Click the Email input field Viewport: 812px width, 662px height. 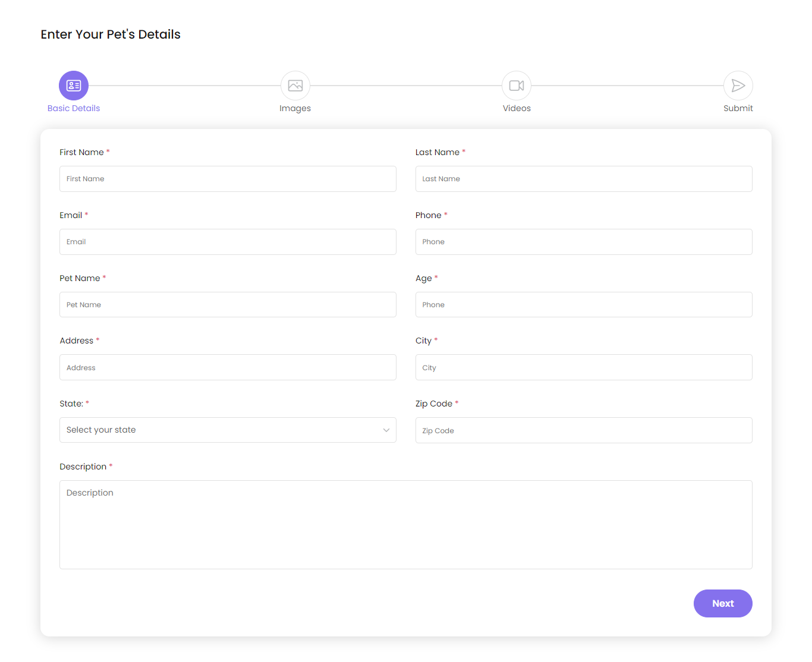(x=228, y=242)
